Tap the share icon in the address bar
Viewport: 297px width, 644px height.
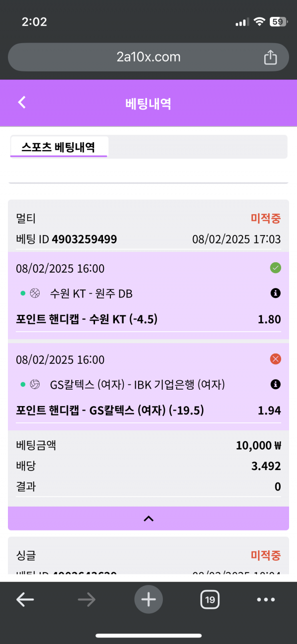270,58
